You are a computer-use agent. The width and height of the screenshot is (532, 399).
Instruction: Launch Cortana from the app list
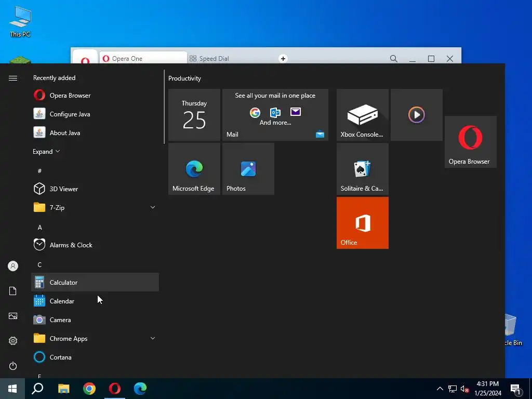click(x=95, y=356)
